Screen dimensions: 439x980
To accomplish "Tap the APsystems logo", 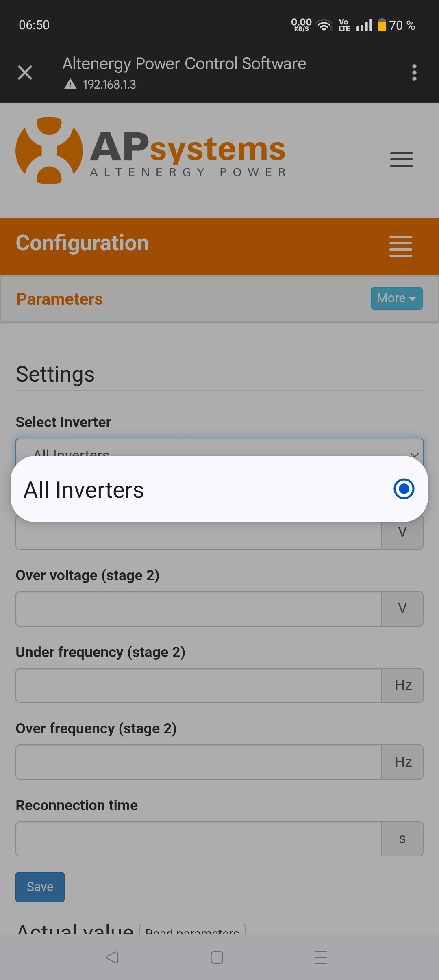I will [150, 151].
